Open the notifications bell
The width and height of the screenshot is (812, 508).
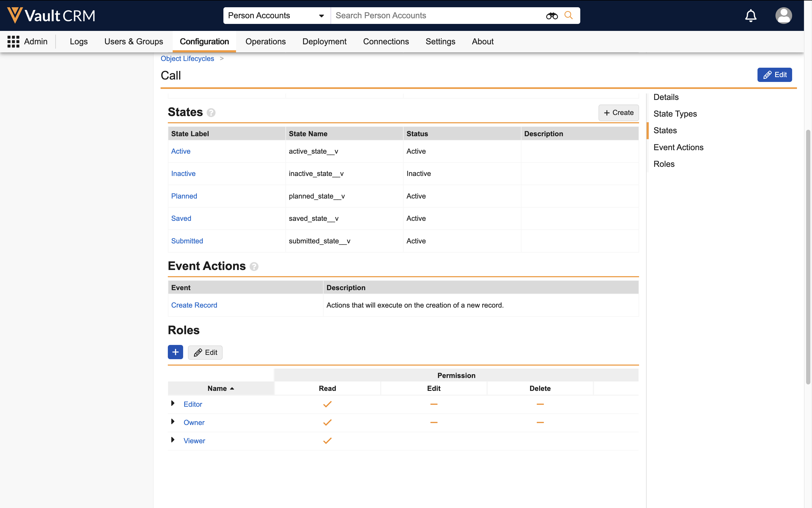751,16
